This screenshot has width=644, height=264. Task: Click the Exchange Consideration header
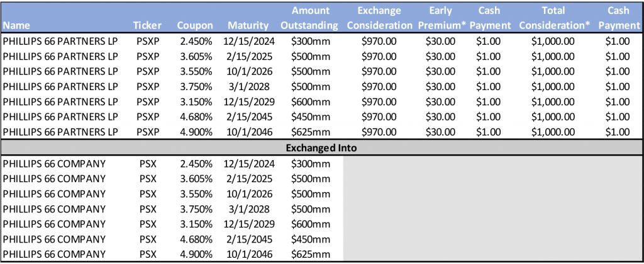coord(380,18)
